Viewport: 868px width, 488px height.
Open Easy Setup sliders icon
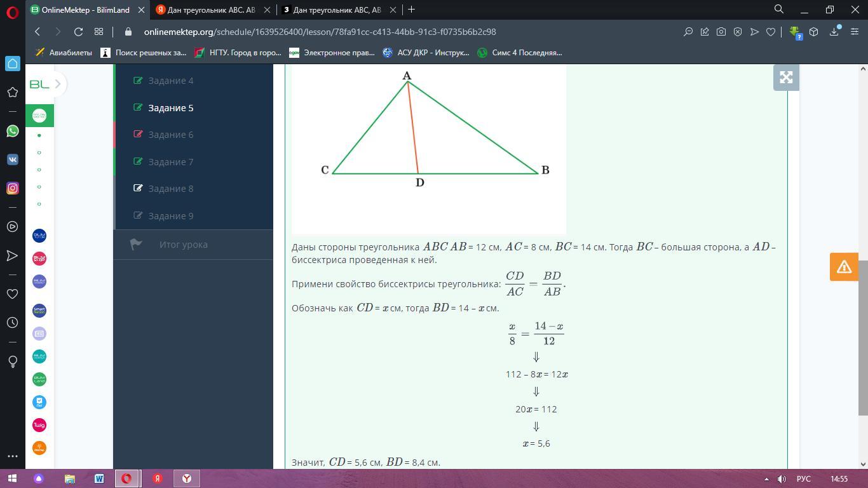click(x=855, y=32)
